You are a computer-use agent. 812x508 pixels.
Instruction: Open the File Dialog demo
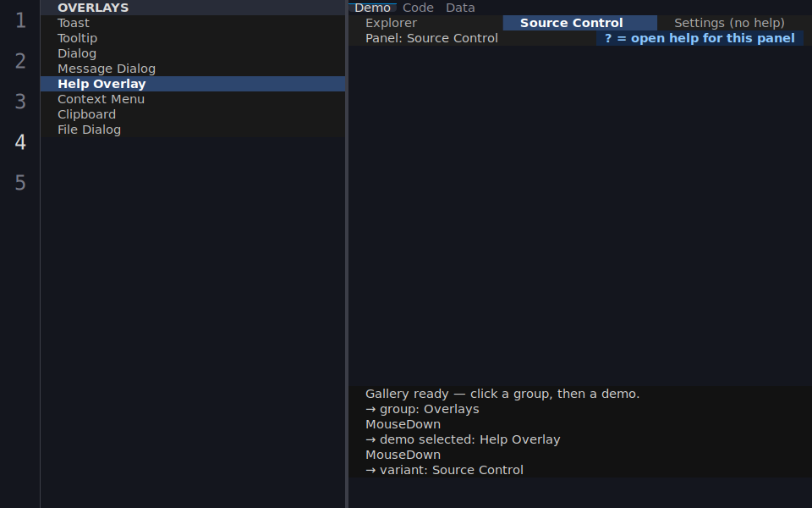pos(193,130)
